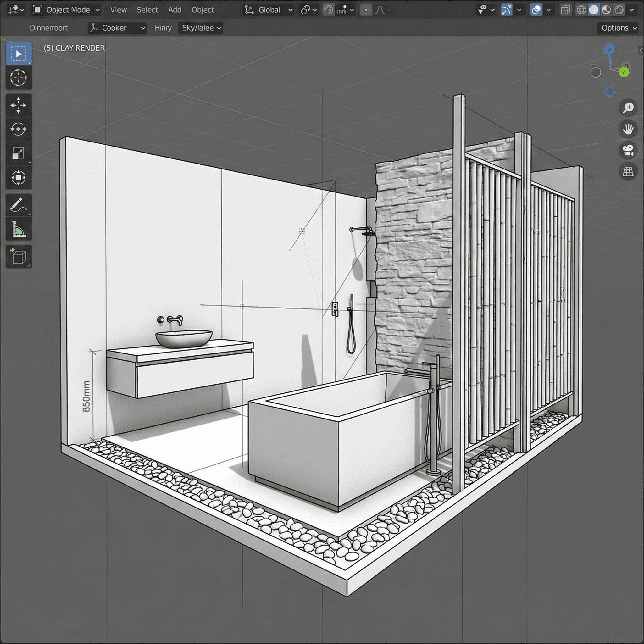Select the Scale tool
644x644 pixels.
[19, 154]
